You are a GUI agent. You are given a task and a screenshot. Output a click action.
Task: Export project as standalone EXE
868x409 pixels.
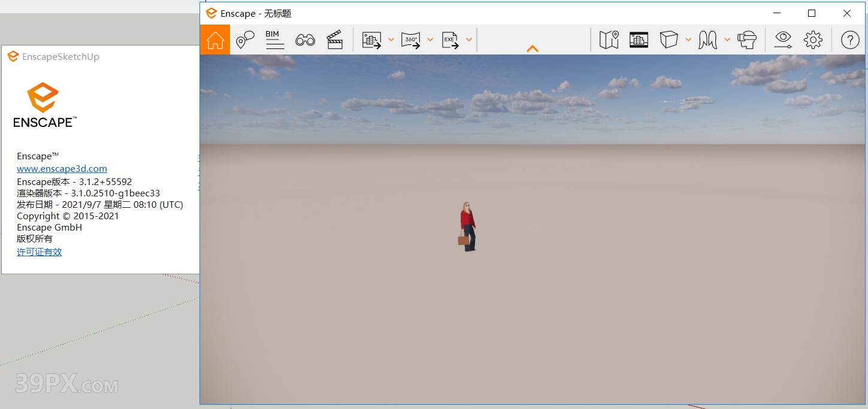point(450,40)
